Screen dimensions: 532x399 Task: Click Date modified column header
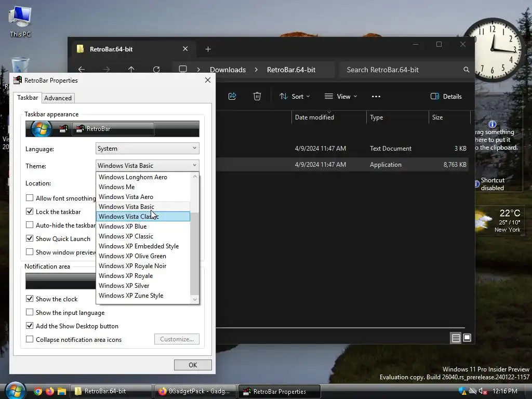pyautogui.click(x=329, y=117)
